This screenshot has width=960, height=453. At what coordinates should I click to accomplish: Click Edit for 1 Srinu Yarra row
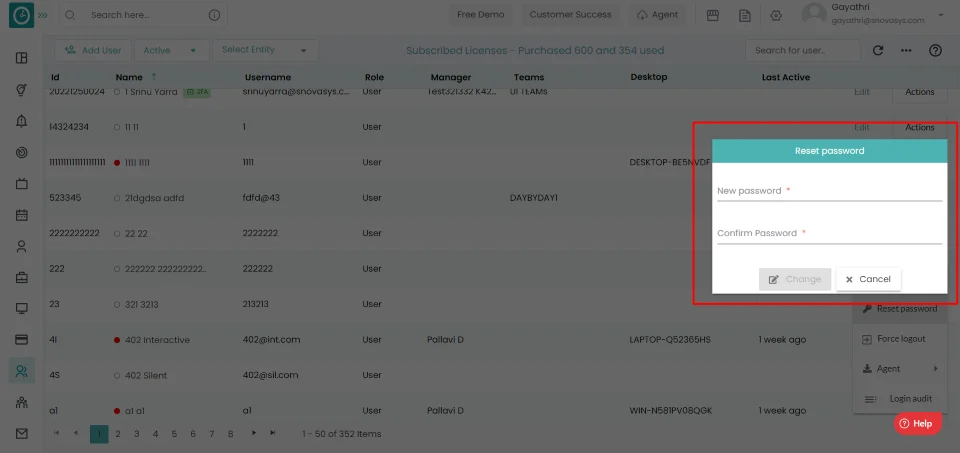tap(861, 92)
